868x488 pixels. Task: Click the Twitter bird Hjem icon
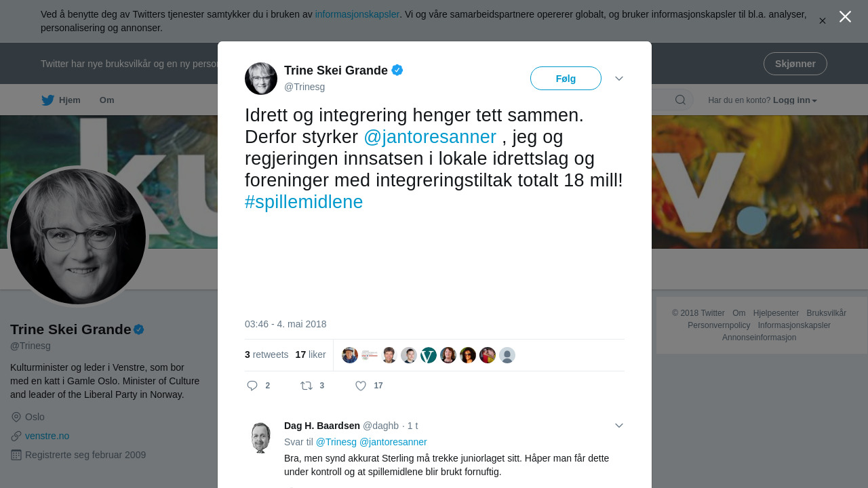47,100
